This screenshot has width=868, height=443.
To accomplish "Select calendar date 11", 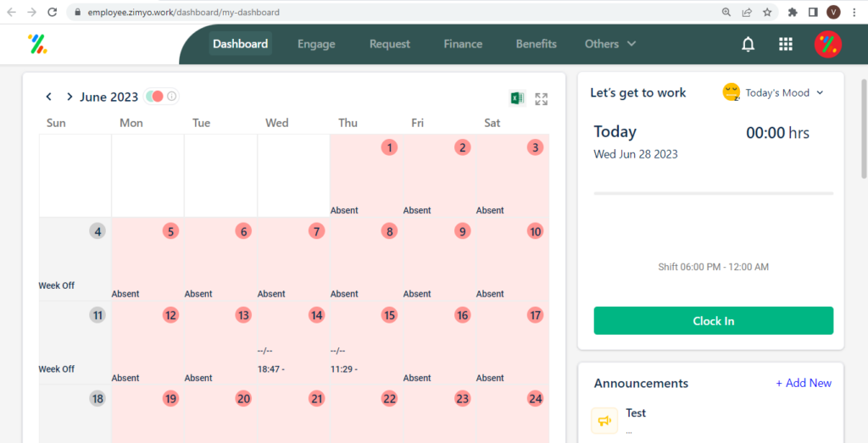I will (x=97, y=315).
